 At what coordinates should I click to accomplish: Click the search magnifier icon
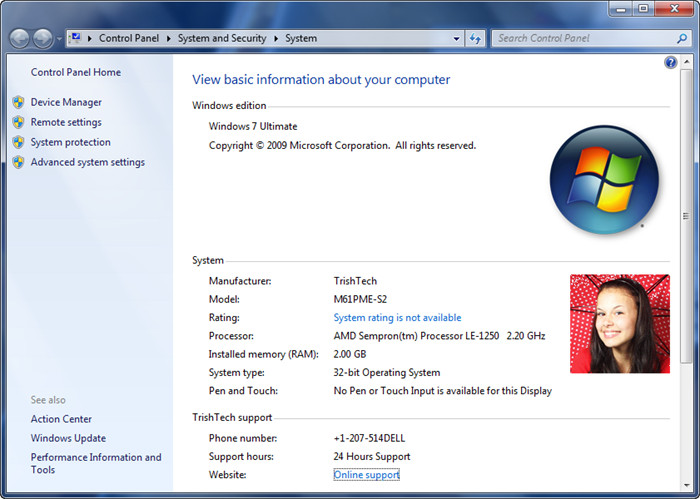682,39
